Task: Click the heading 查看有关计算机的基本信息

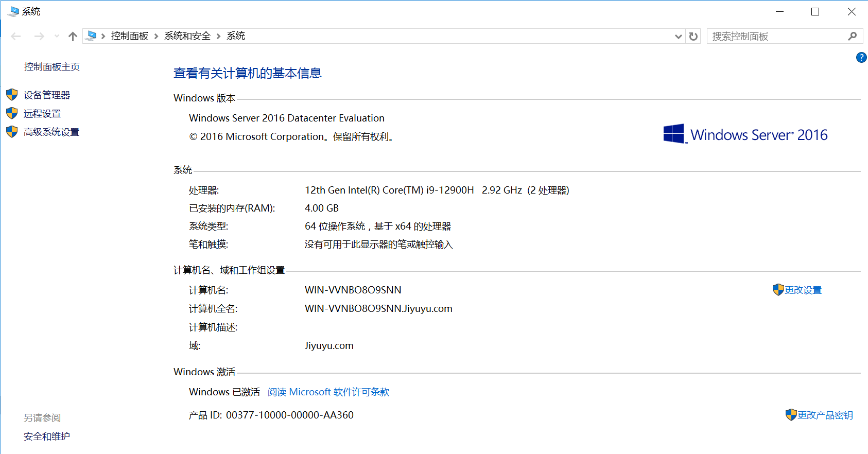Action: [248, 74]
